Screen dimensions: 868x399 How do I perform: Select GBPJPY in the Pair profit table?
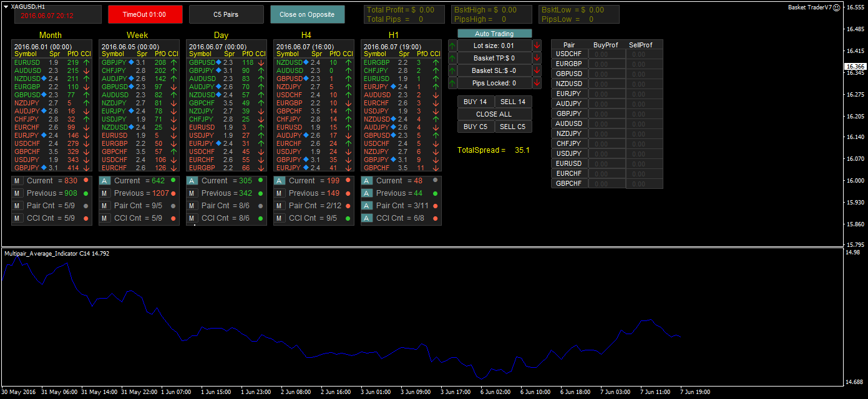point(569,114)
